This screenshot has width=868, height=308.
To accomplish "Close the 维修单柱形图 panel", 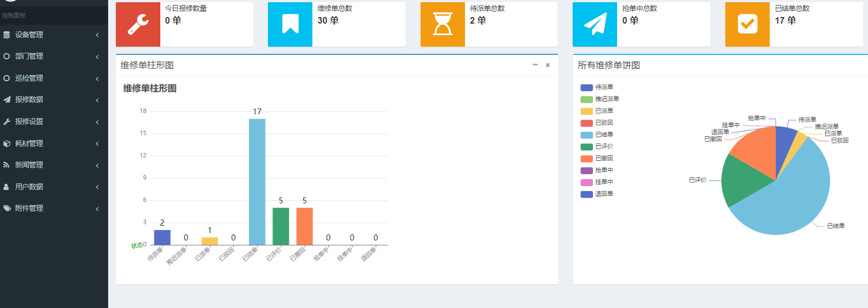I will [548, 65].
